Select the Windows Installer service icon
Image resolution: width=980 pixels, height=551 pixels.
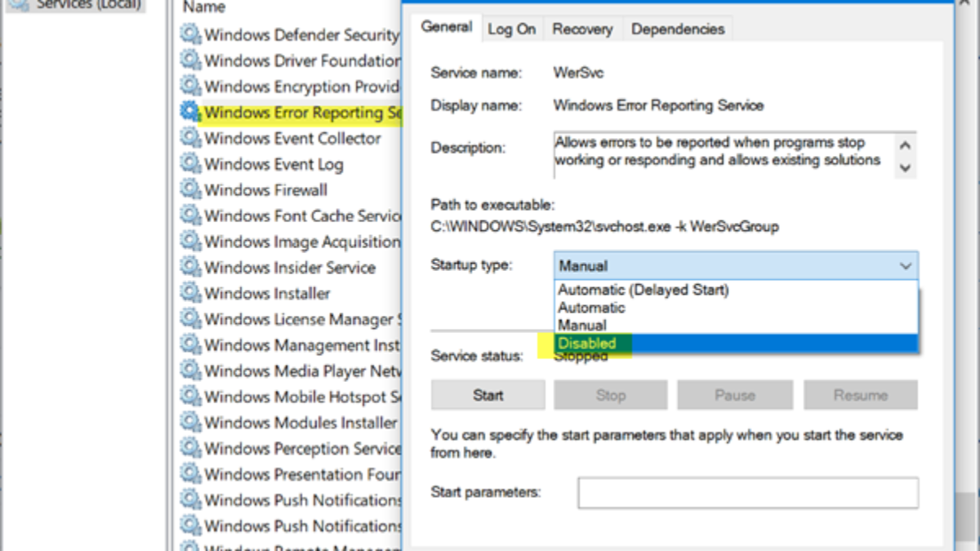[x=190, y=293]
